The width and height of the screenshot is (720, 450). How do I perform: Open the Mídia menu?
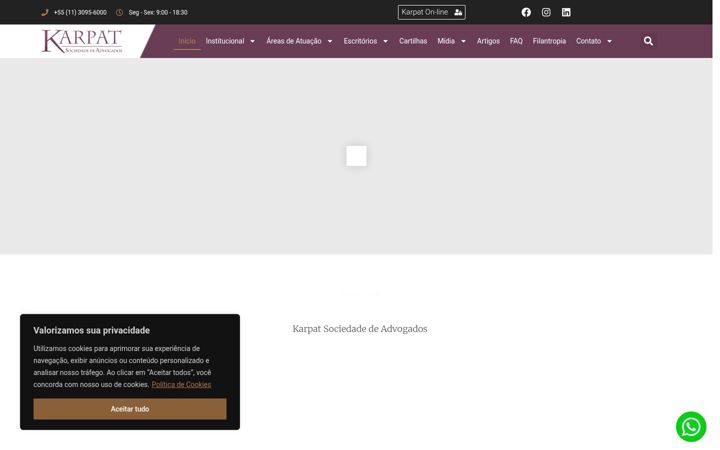pyautogui.click(x=446, y=41)
